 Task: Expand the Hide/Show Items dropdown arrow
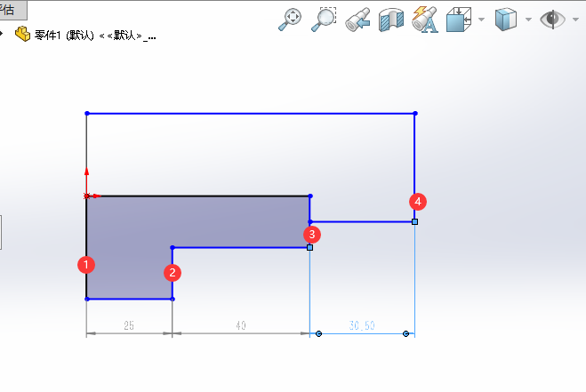(575, 20)
